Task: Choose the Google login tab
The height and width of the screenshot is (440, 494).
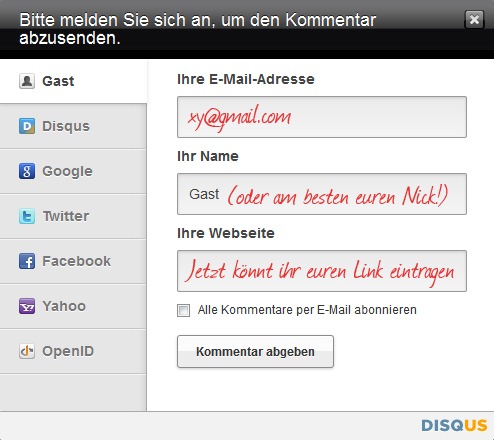Action: [73, 171]
